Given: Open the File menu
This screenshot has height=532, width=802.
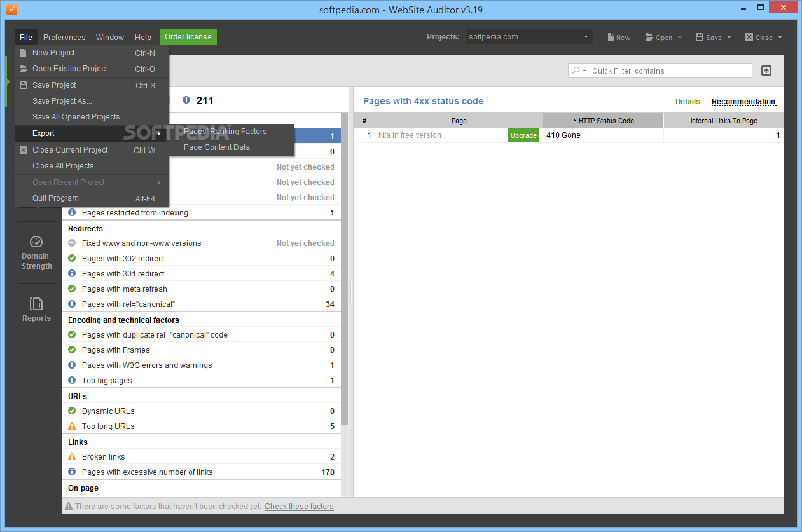Looking at the screenshot, I should coord(25,38).
